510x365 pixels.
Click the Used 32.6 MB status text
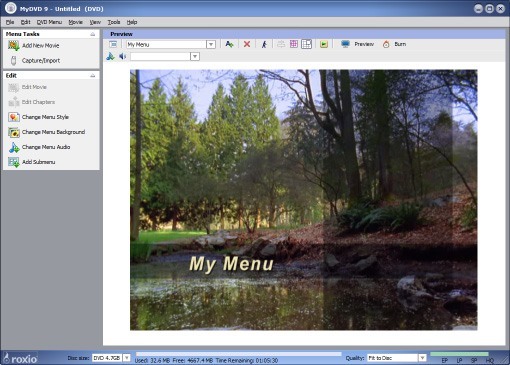[153, 361]
